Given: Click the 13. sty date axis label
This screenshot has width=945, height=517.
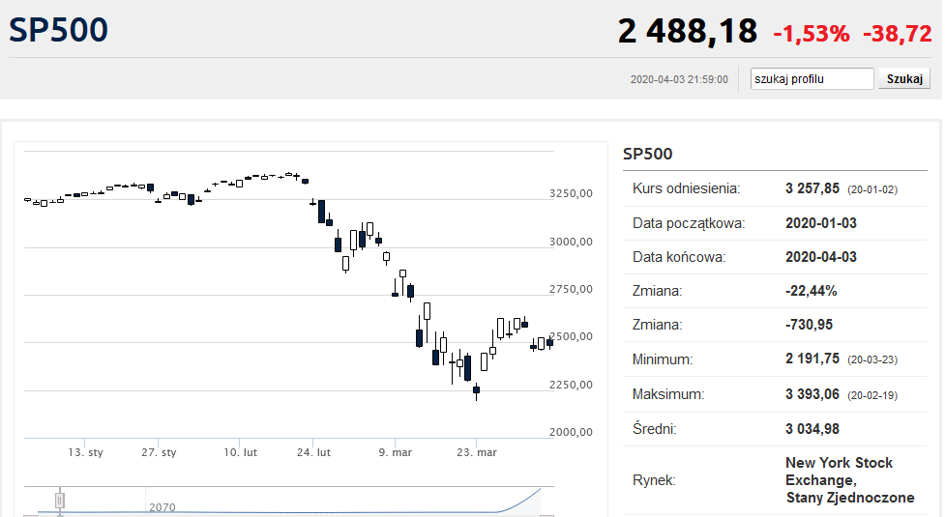Looking at the screenshot, I should pos(85,452).
